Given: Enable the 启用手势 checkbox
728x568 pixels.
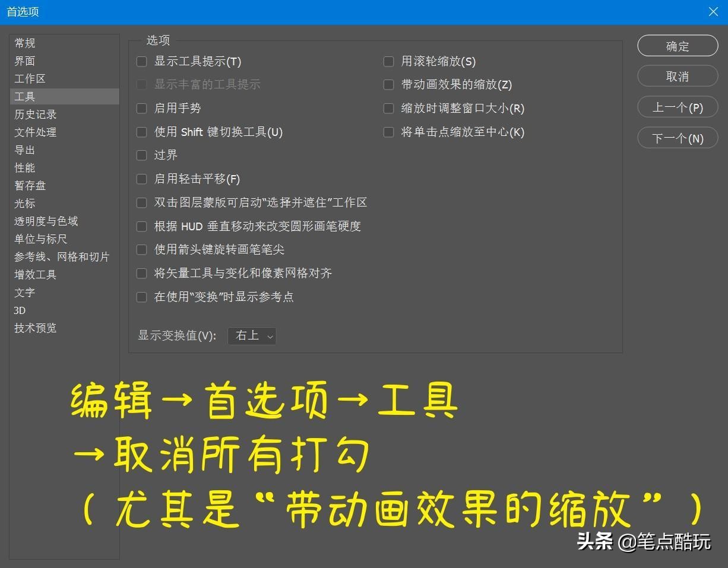Looking at the screenshot, I should [x=141, y=108].
